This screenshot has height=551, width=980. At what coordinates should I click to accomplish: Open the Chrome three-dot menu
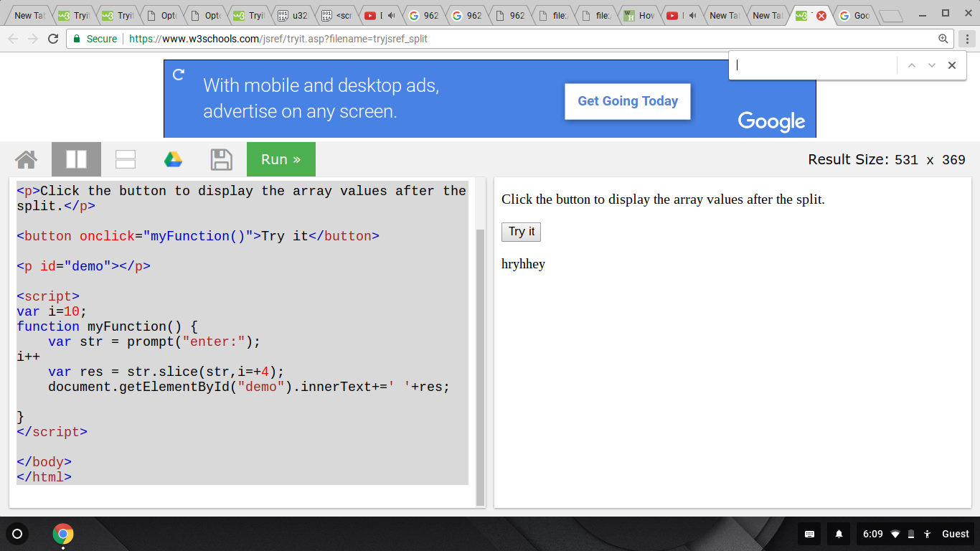click(x=967, y=39)
